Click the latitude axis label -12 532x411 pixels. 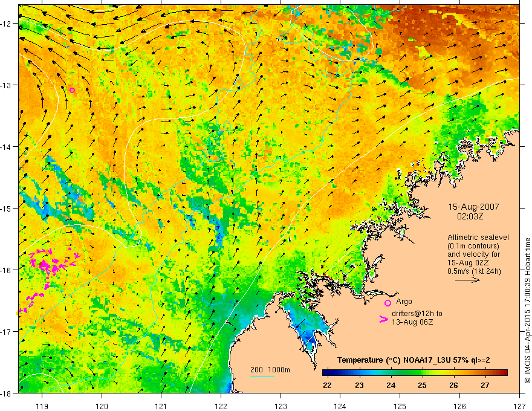(6, 24)
